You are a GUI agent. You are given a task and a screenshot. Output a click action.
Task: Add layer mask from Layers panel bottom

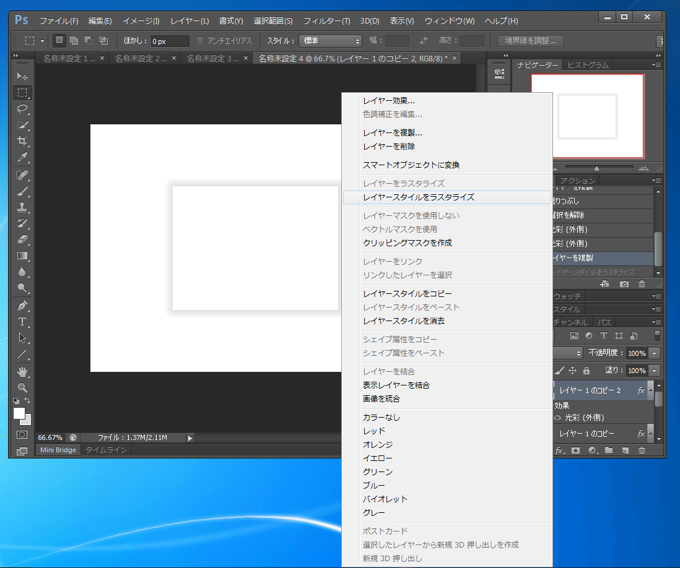(575, 450)
